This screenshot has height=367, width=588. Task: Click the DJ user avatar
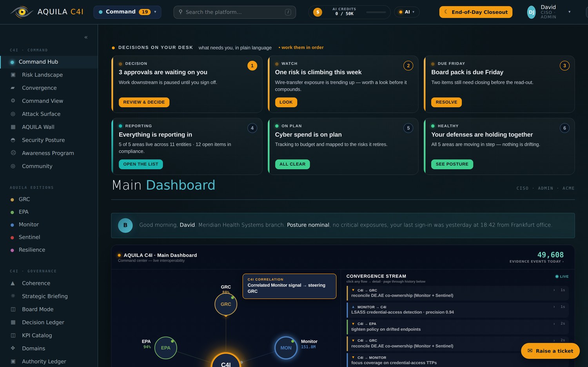531,12
